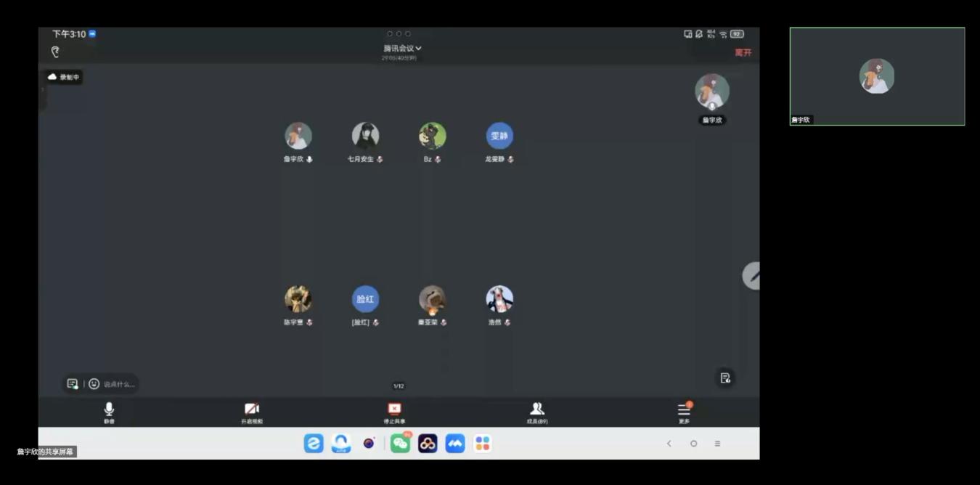Stop screen sharing (停止共享)
This screenshot has height=485, width=980.
point(394,412)
